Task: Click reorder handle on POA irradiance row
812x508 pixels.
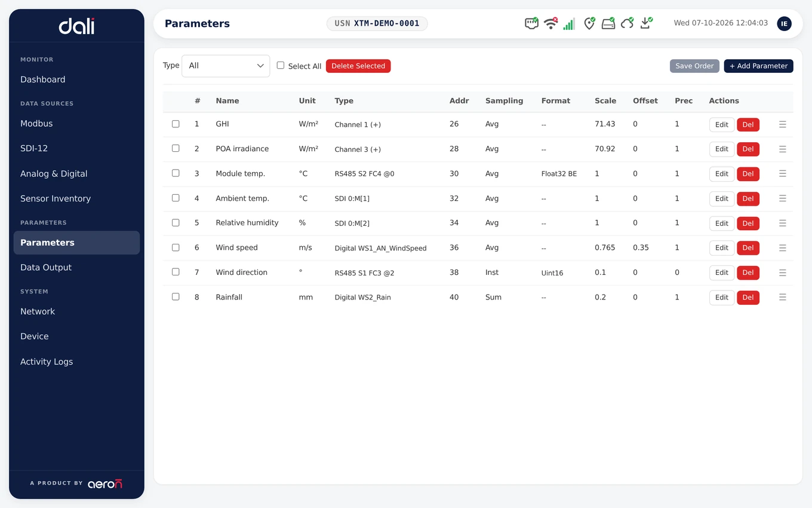Action: 782,149
